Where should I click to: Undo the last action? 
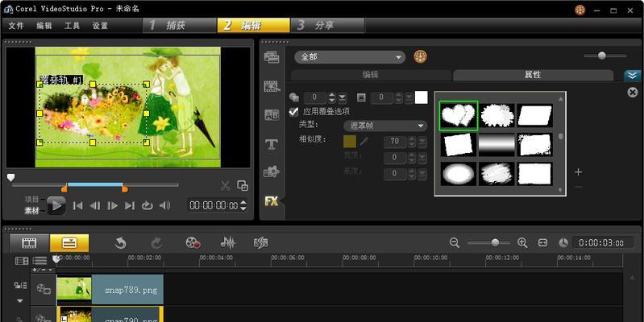(120, 243)
